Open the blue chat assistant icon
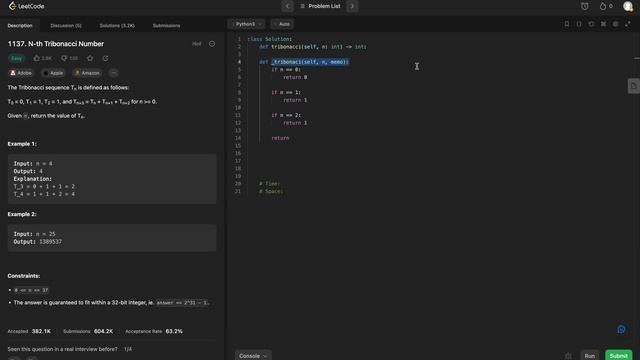Viewport: 640px width, 360px height. [x=621, y=329]
